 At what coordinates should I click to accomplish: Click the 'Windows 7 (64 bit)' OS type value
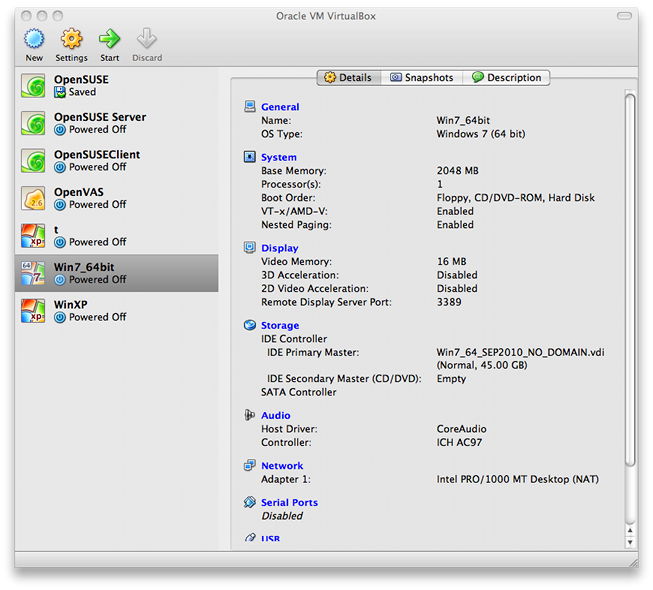[x=481, y=134]
